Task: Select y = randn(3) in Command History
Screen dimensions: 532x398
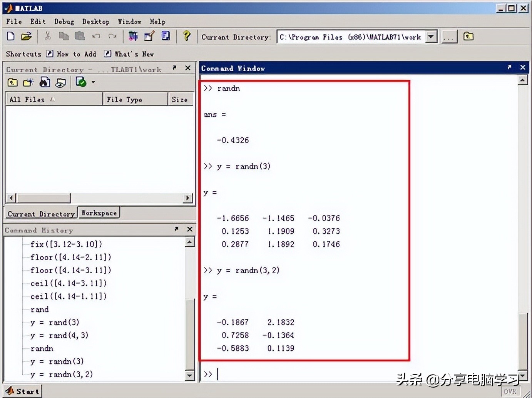Action: (57, 361)
